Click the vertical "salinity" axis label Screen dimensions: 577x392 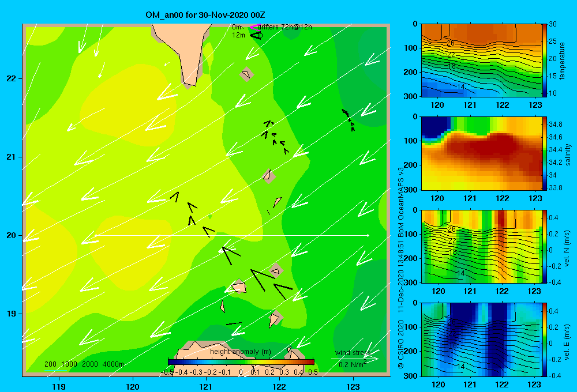(568, 154)
